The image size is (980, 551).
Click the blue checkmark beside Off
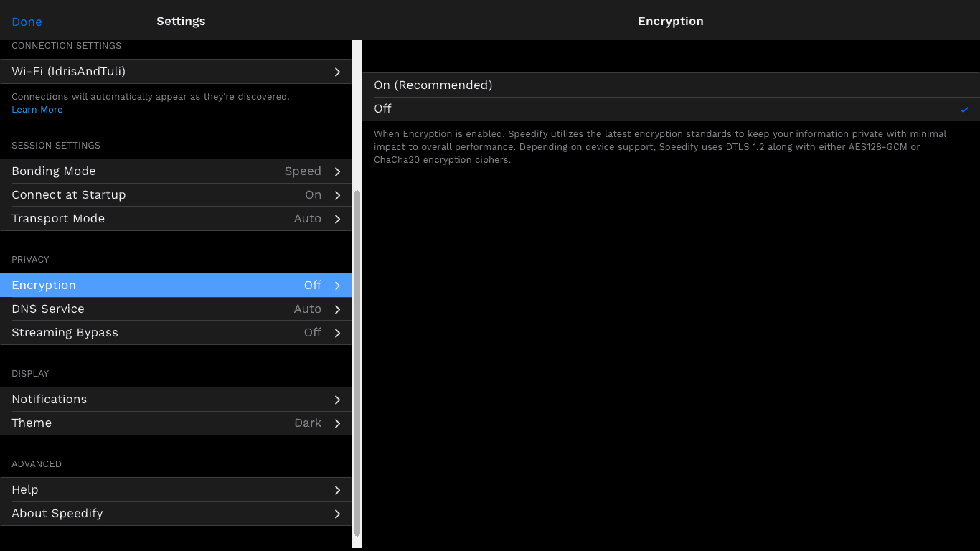[965, 110]
